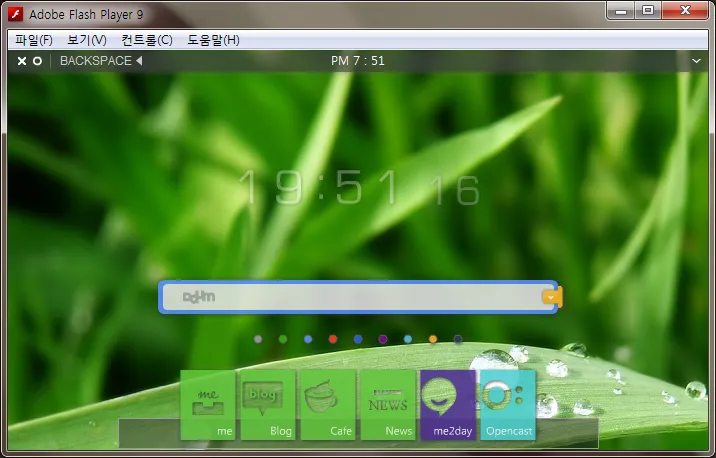Image resolution: width=716 pixels, height=458 pixels.
Task: Open the me tile
Action: (208, 405)
